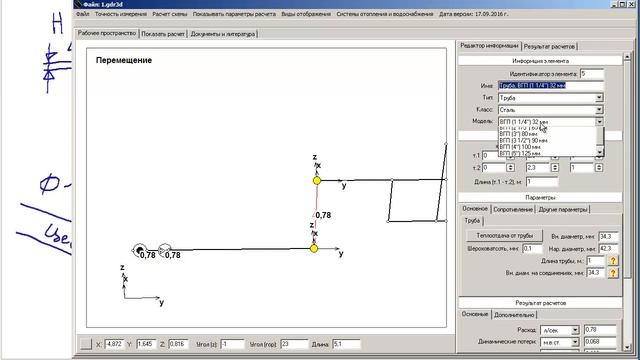Select Результат расчетов tab at top
This screenshot has height=360, width=640.
click(549, 47)
